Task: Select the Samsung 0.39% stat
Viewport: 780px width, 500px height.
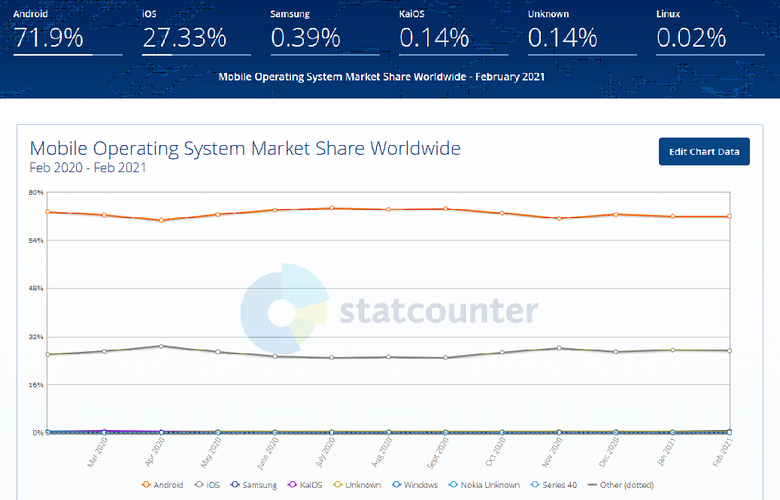Action: coord(325,32)
